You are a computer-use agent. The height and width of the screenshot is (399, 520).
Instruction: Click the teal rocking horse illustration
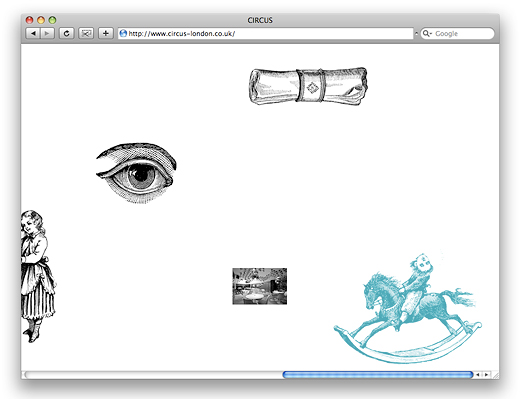pyautogui.click(x=408, y=308)
